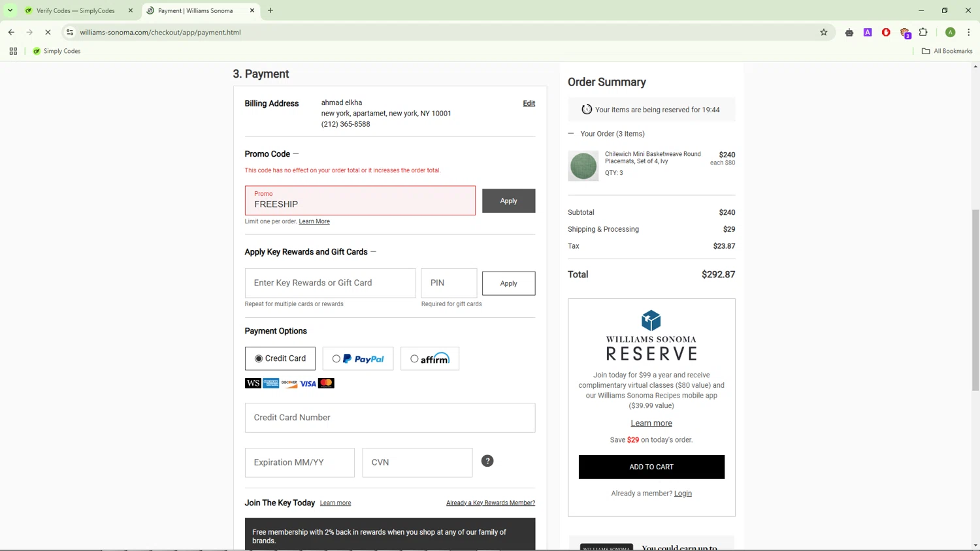This screenshot has width=980, height=551.
Task: Open the Chilewich placemats product thumbnail
Action: (x=583, y=166)
